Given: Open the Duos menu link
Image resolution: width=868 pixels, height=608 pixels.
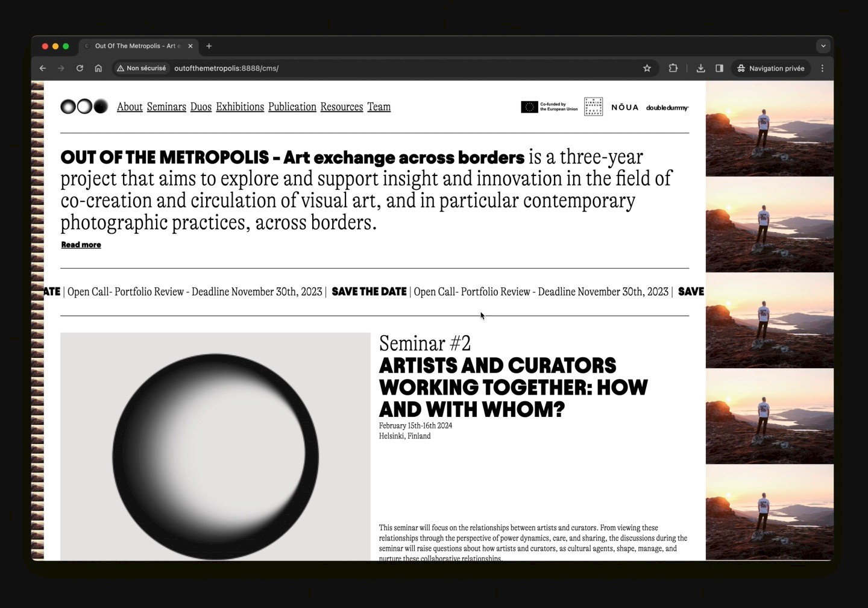Looking at the screenshot, I should (x=201, y=107).
